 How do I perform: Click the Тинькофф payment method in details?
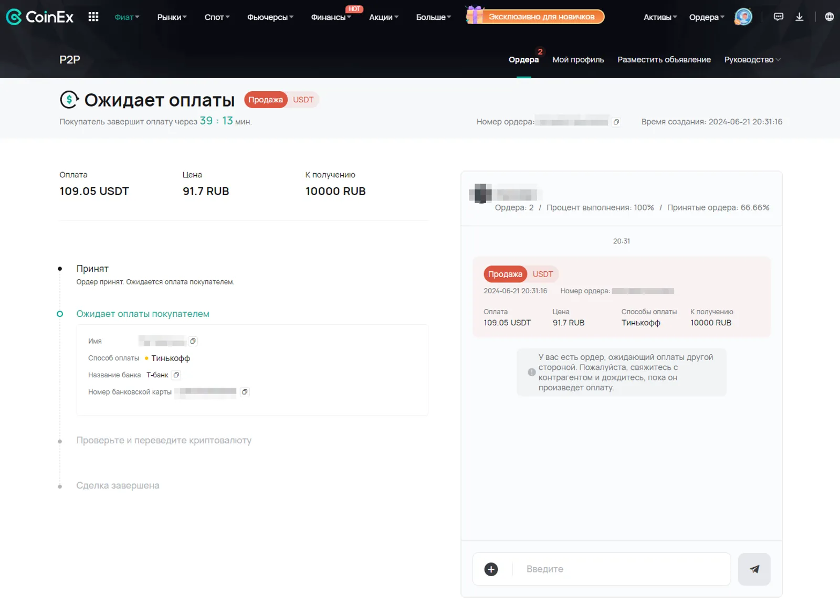pyautogui.click(x=171, y=358)
